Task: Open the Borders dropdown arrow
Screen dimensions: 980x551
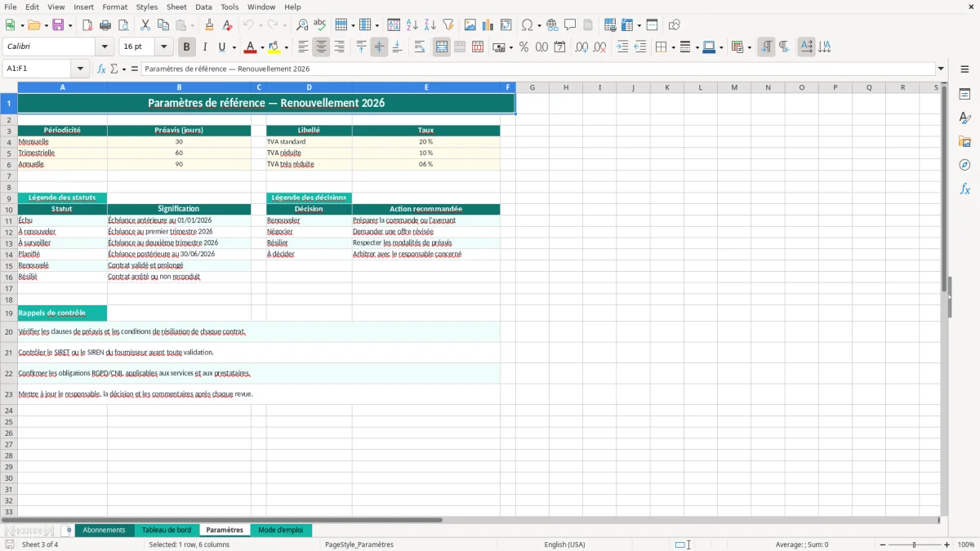Action: click(x=672, y=47)
